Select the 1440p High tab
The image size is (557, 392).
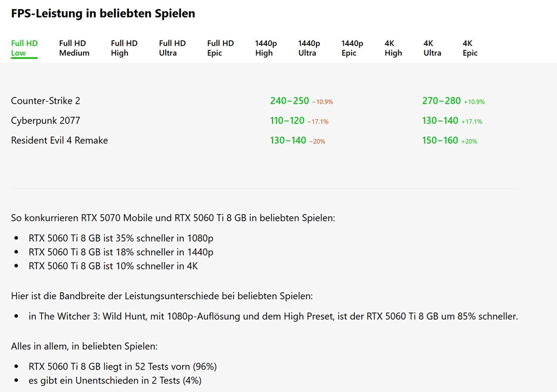click(266, 48)
